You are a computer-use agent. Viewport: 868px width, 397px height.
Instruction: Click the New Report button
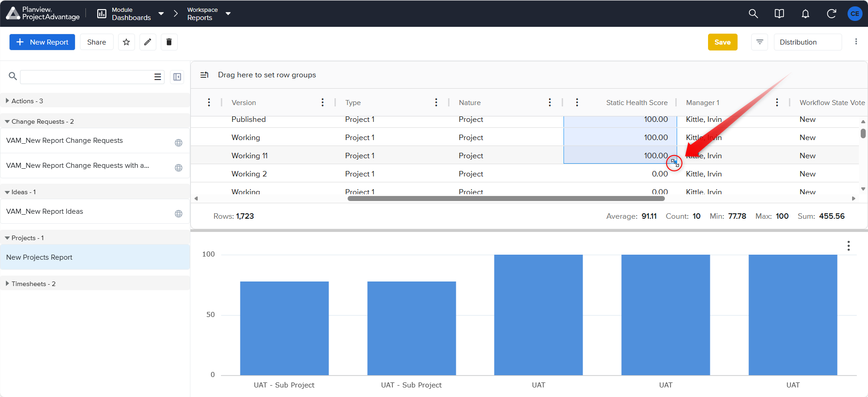click(x=42, y=42)
